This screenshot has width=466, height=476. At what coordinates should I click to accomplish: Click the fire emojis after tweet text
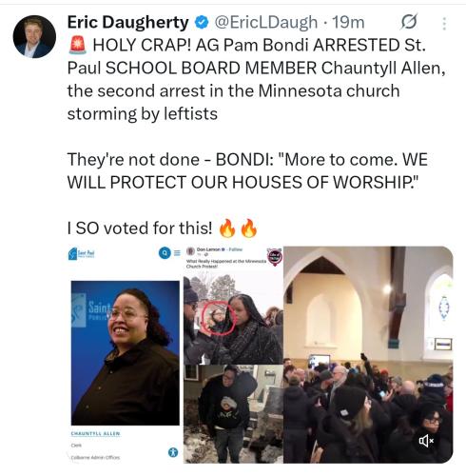click(x=238, y=228)
